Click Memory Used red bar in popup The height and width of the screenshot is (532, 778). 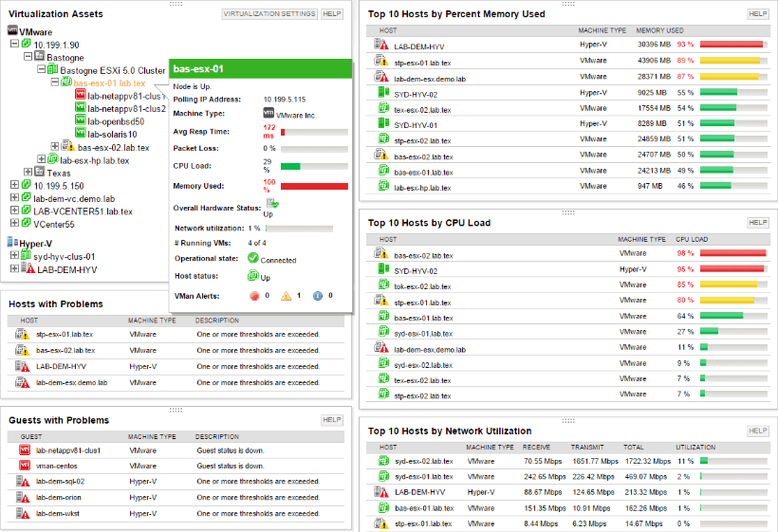pos(314,187)
